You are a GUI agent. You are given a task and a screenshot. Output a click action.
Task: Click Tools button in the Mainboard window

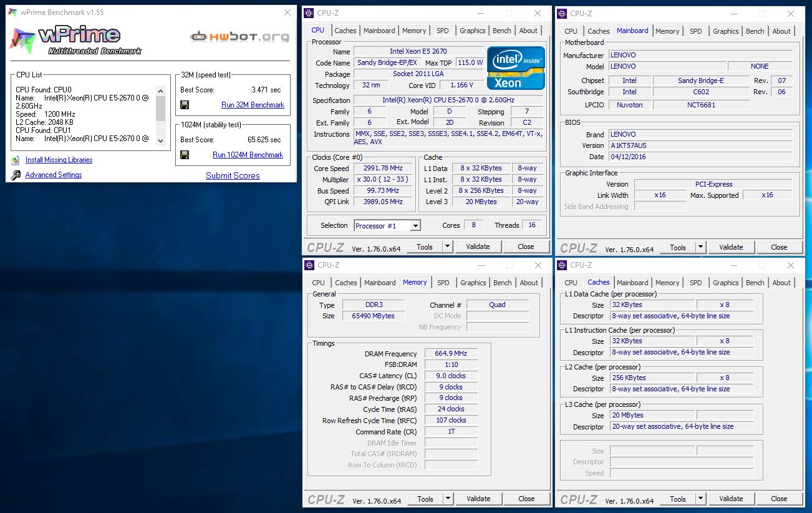click(678, 247)
